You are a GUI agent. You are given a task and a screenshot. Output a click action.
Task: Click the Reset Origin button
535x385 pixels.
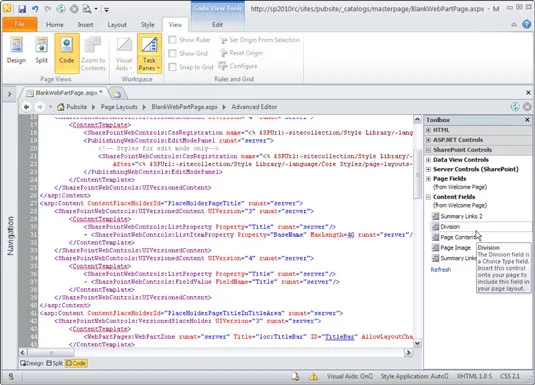click(242, 53)
